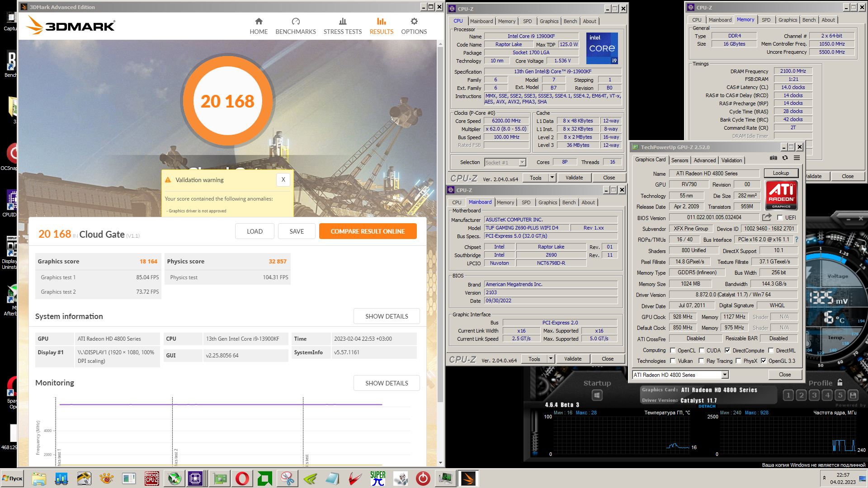Viewport: 868px width, 488px height.
Task: Open the 3DMark HOME section
Action: pyautogui.click(x=259, y=26)
